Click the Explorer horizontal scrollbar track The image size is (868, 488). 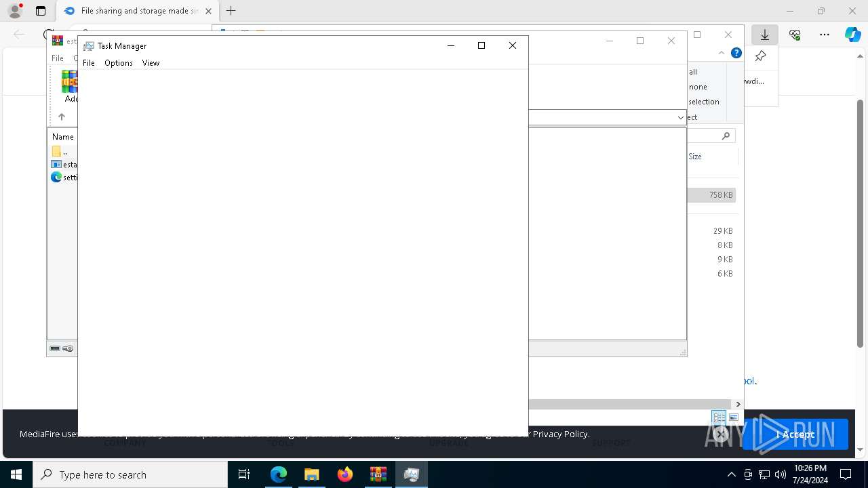631,404
